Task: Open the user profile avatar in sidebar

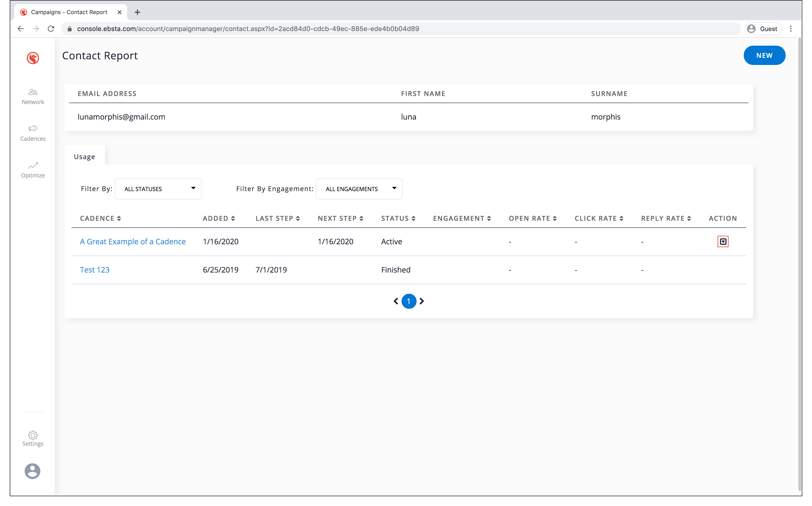Action: [x=32, y=471]
